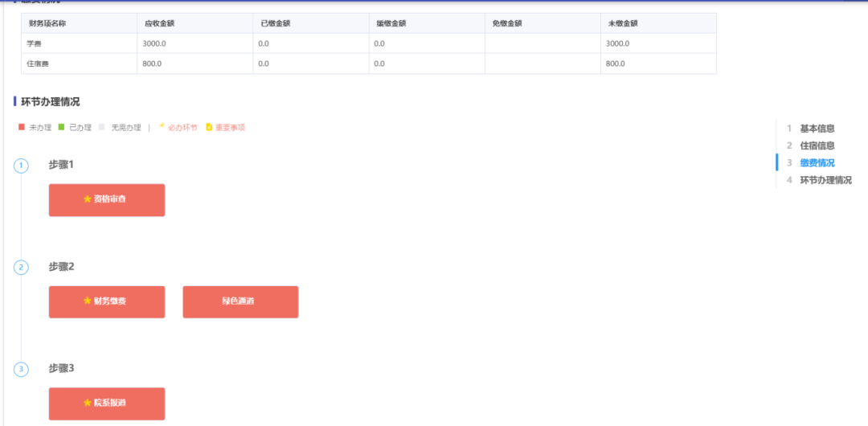Click the star icon on 资格审查
The image size is (868, 426).
(x=88, y=199)
